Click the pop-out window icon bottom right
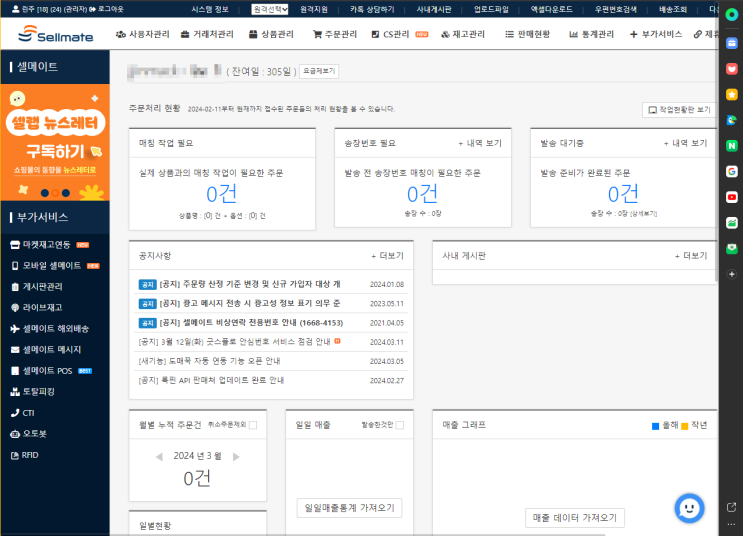The image size is (743, 536). coord(732,508)
